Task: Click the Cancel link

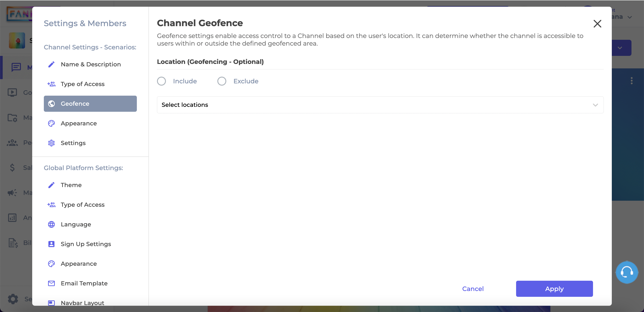Action: (473, 289)
